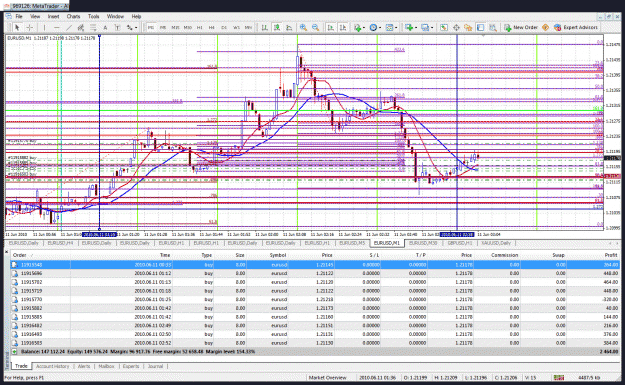Screen dimensions: 625x385
Task: Set timeframe to MN
Action: coord(248,28)
